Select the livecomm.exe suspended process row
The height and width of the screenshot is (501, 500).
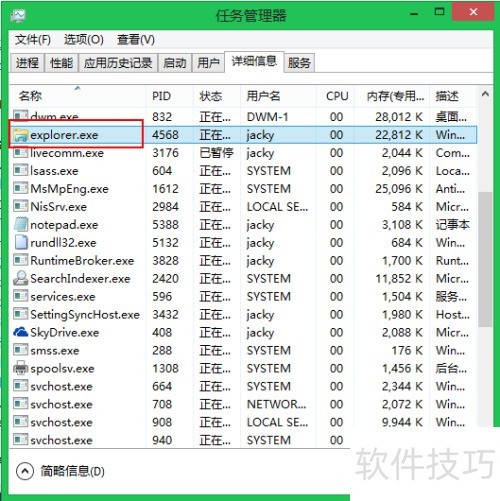pos(243,153)
